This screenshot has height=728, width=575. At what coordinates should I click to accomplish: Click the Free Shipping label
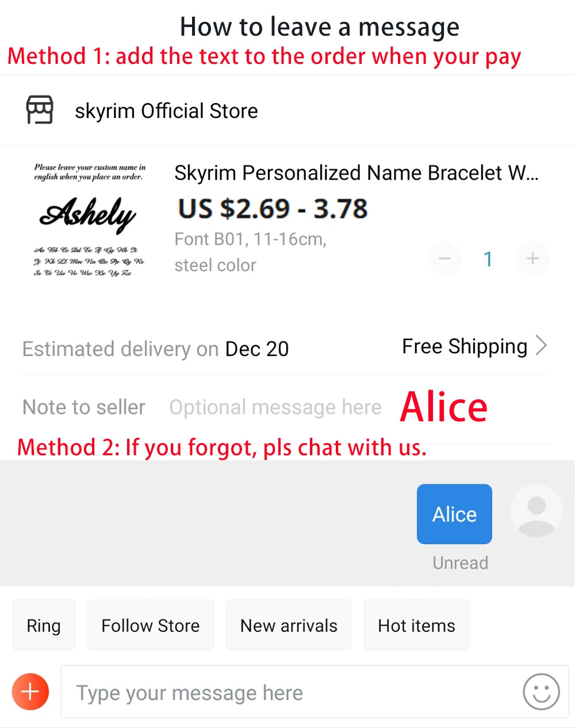[464, 346]
